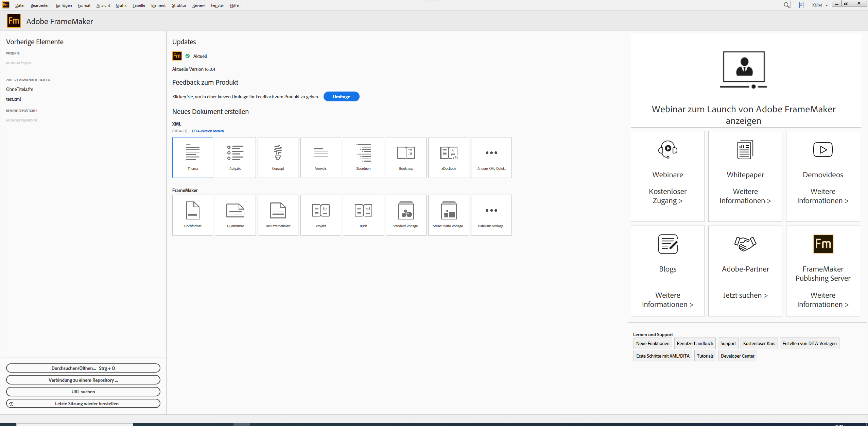The width and height of the screenshot is (868, 426).
Task: Create a Strukturierte Vorlage document
Action: click(x=448, y=215)
